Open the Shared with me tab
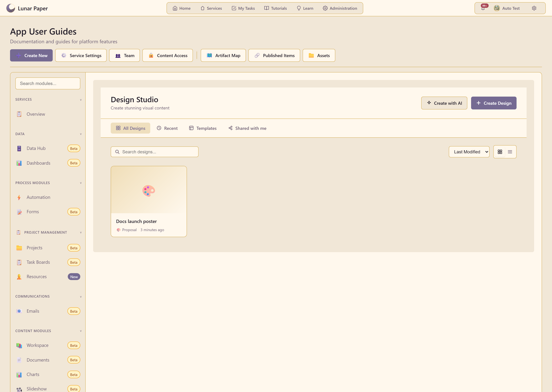This screenshot has height=392, width=552. 247,128
